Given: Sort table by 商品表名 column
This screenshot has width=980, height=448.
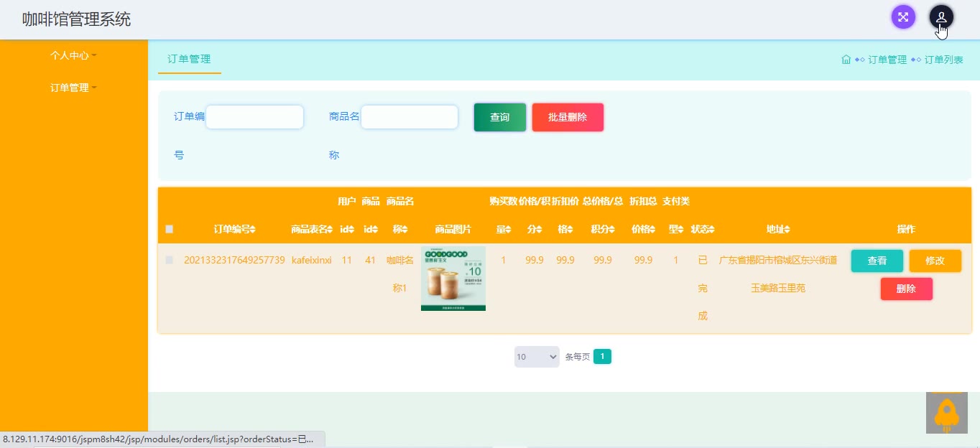Looking at the screenshot, I should (330, 230).
